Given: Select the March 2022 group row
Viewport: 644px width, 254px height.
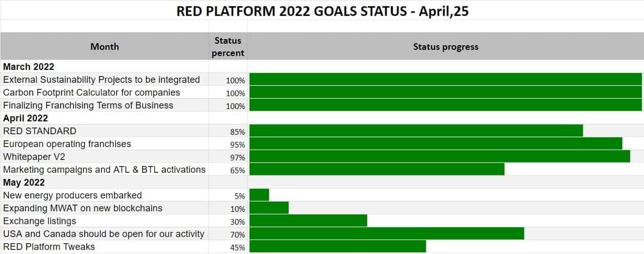Looking at the screenshot, I should pyautogui.click(x=29, y=66).
